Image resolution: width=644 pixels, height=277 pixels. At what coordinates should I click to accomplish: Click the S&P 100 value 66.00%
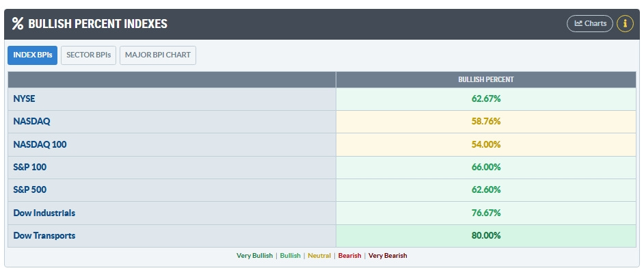pos(486,168)
